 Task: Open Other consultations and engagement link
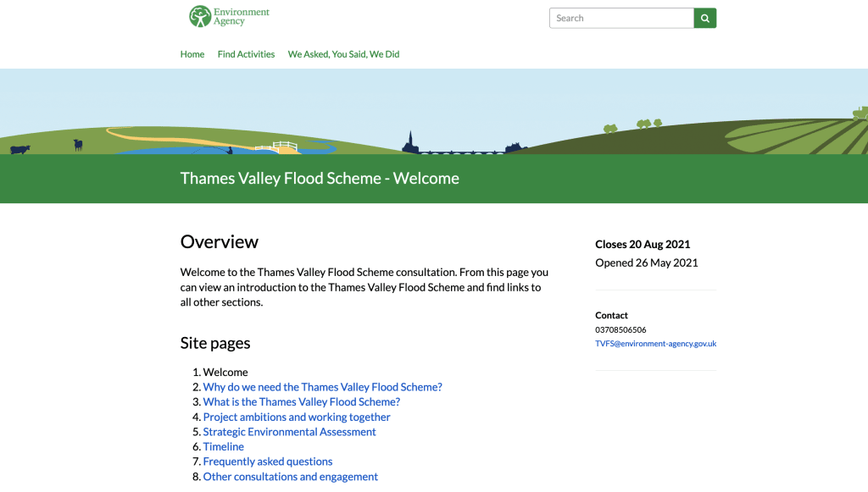coord(290,477)
